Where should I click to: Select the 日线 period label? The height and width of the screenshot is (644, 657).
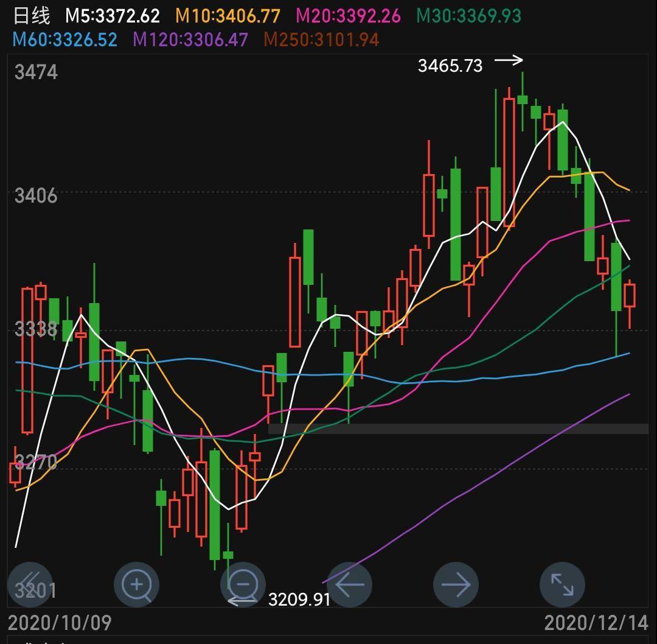32,16
